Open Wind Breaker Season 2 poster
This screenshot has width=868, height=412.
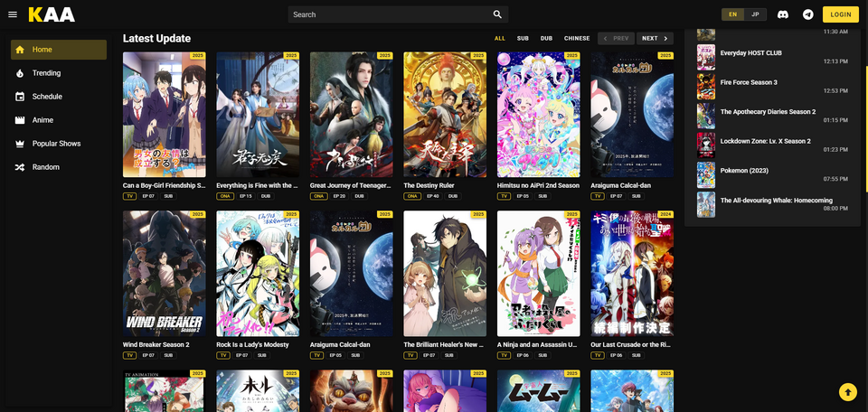pyautogui.click(x=164, y=273)
